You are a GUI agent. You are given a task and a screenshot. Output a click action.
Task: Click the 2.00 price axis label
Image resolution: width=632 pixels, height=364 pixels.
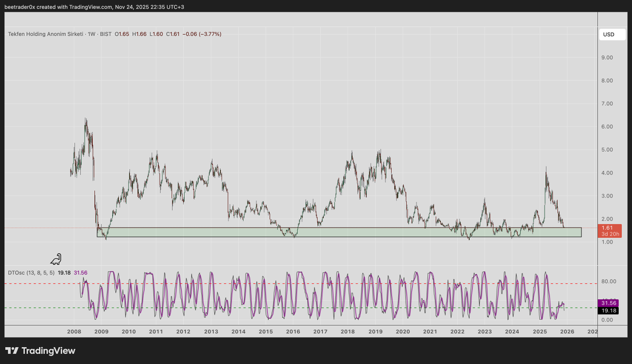[608, 219]
